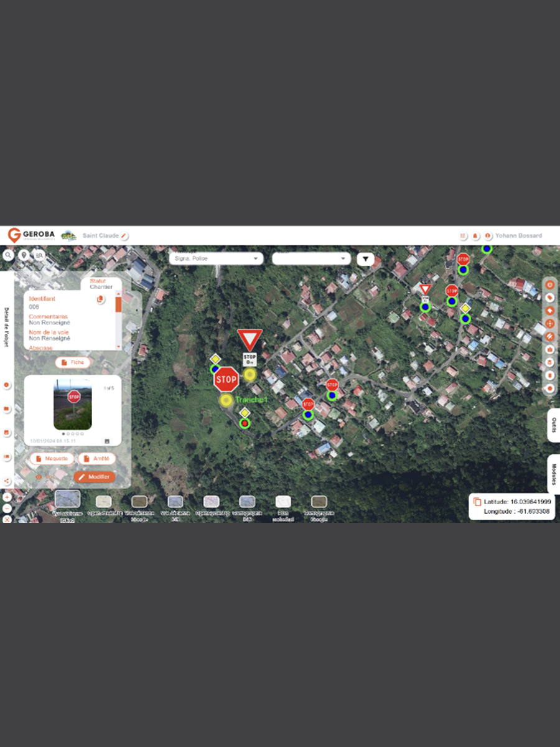Open the Fiche document button
Image resolution: width=560 pixels, height=747 pixels.
73,362
